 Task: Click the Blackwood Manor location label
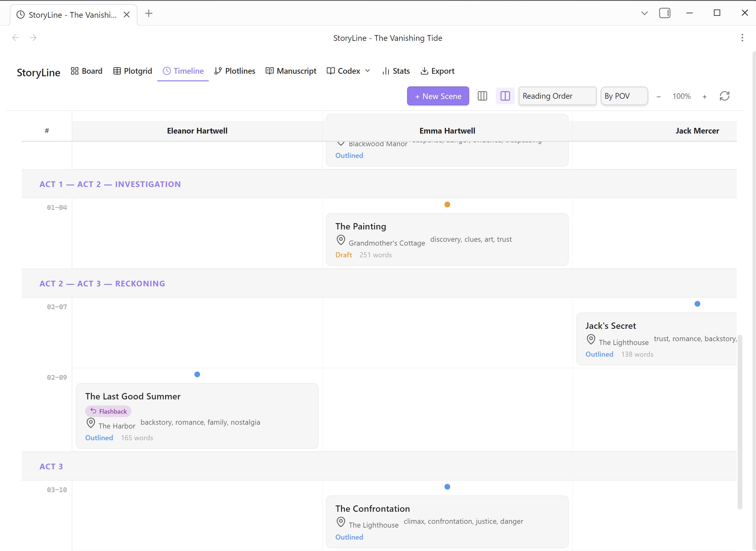pos(378,144)
